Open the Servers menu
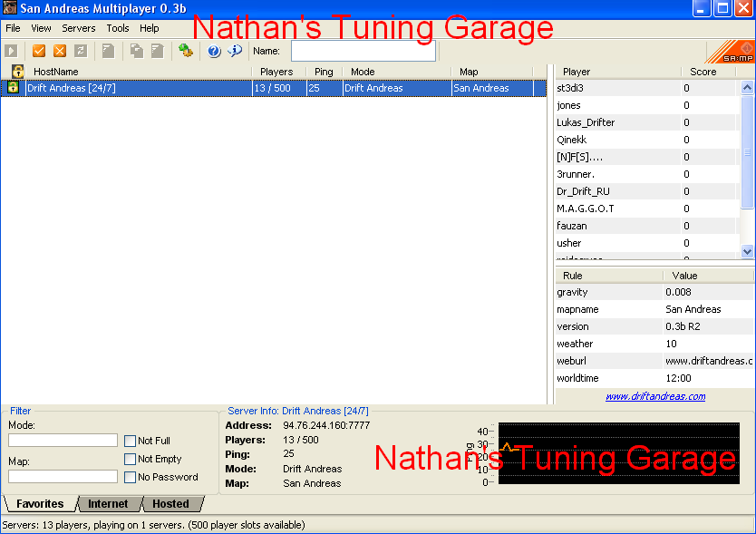This screenshot has height=534, width=756. tap(79, 28)
